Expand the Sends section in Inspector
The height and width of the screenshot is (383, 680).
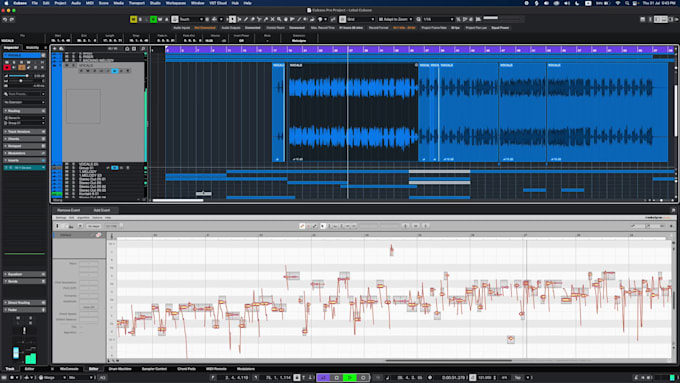click(24, 282)
